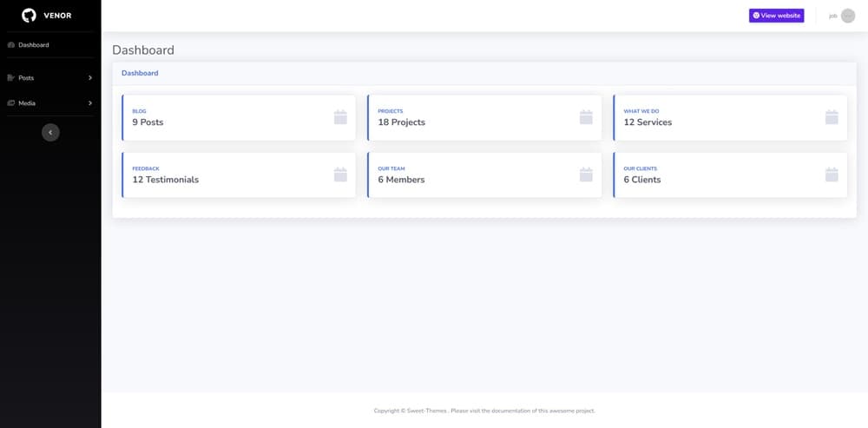Click the Venor logo icon
This screenshot has width=868, height=428.
(29, 15)
